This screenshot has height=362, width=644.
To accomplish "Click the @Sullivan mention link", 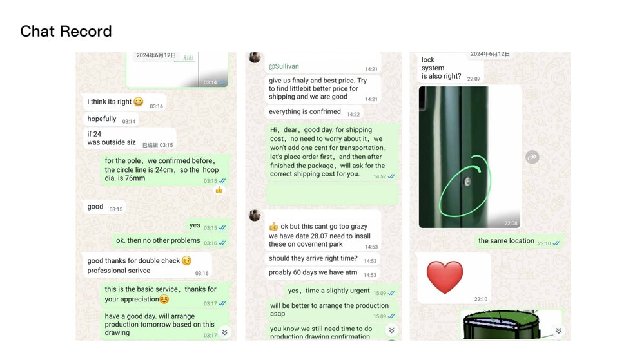I will point(284,66).
